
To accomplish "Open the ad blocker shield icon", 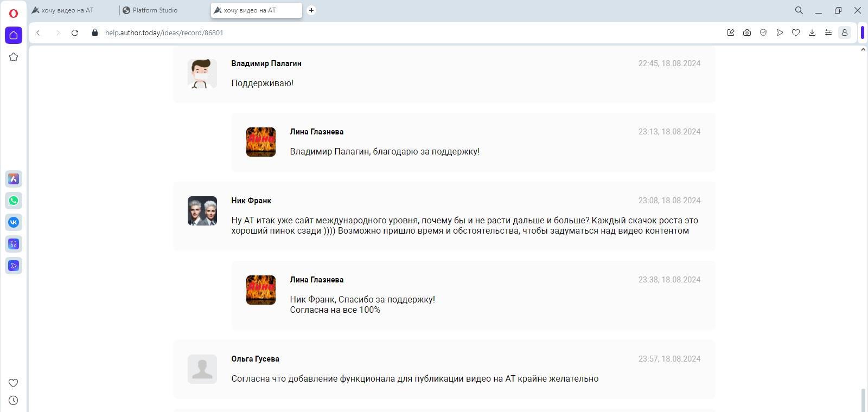I will point(763,33).
